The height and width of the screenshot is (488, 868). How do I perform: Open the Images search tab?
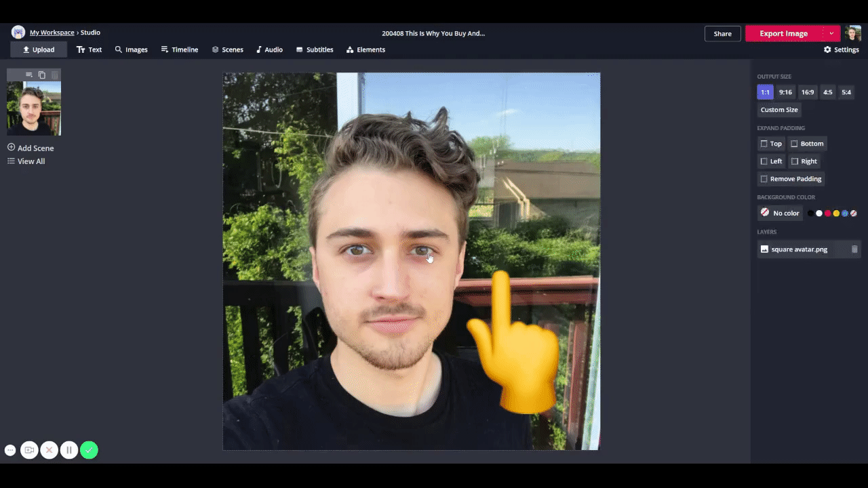point(131,49)
